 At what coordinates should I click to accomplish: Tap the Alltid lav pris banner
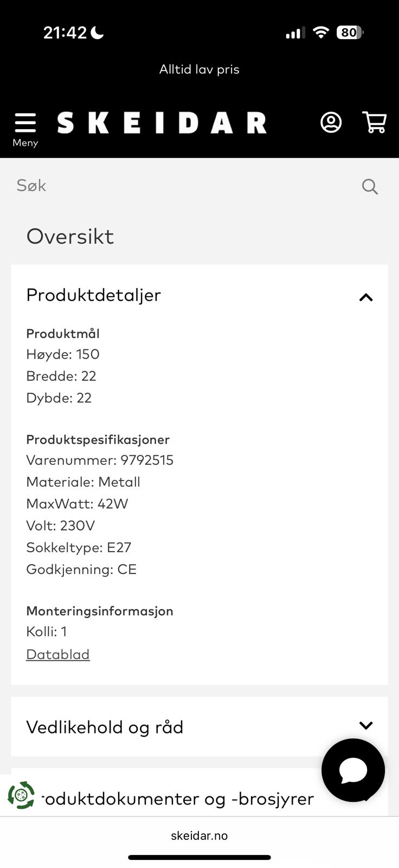point(199,69)
